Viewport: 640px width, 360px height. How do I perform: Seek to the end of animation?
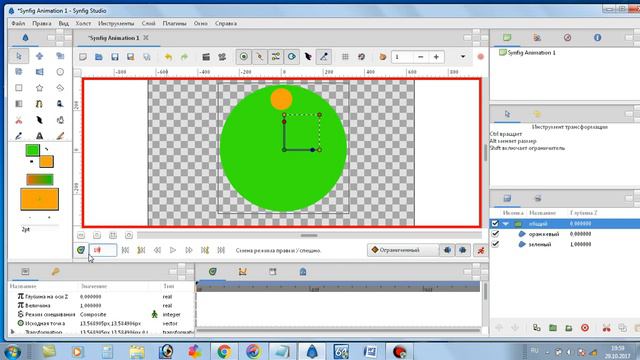[x=221, y=250]
